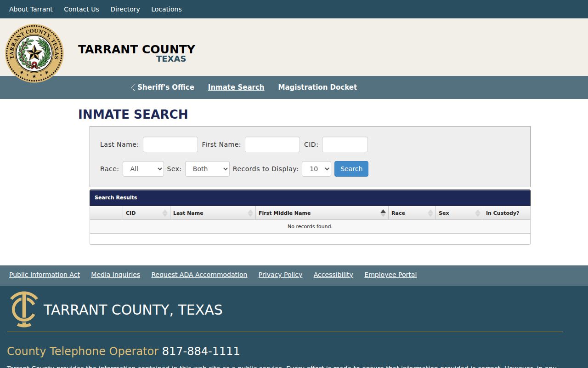Open the Sex dropdown
Screen dimensions: 588x368
click(x=207, y=169)
